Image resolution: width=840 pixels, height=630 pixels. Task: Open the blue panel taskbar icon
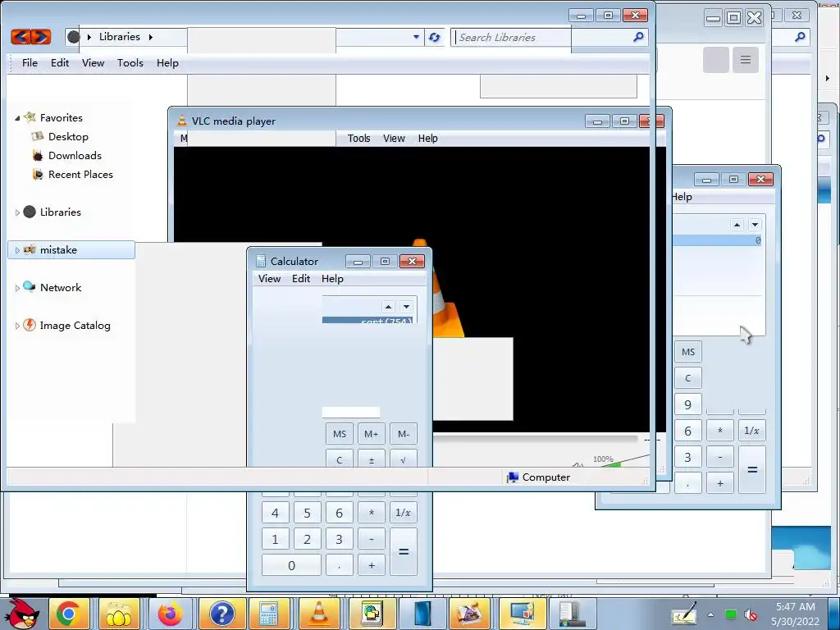tap(422, 614)
